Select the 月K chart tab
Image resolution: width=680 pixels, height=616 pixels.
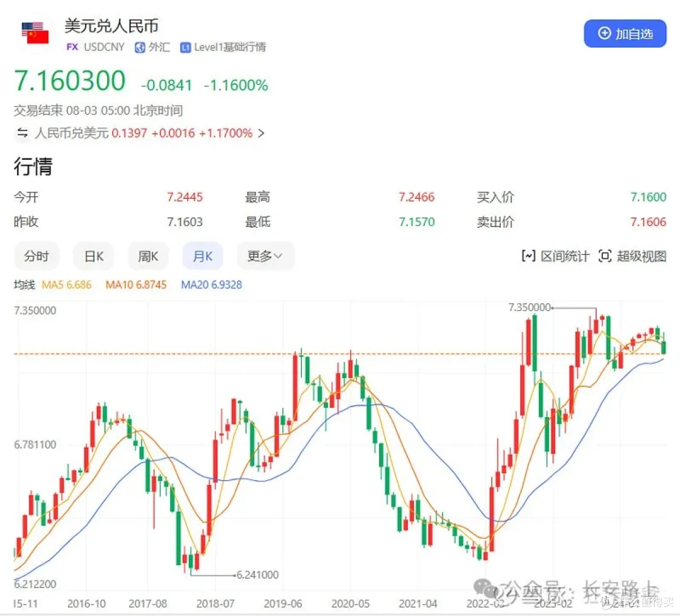point(203,256)
